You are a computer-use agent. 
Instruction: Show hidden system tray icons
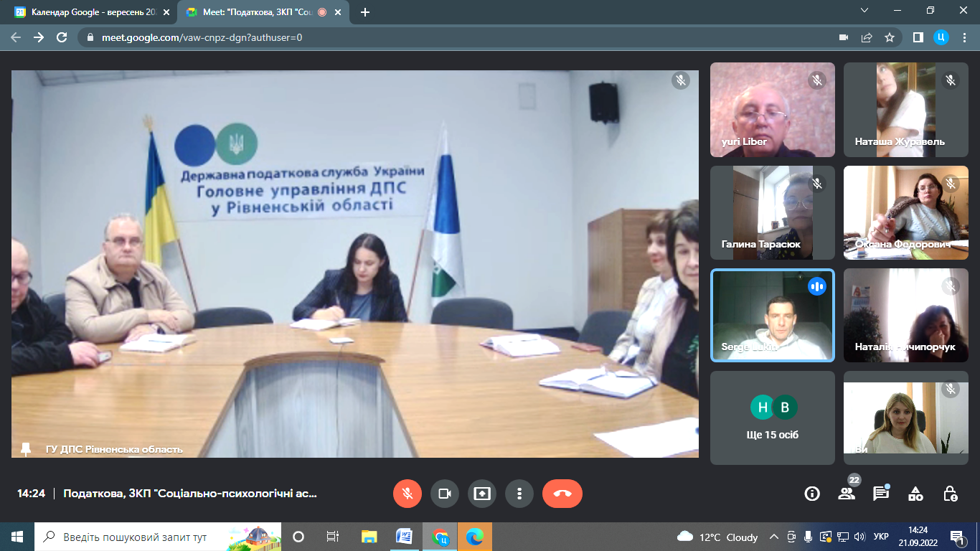point(774,537)
